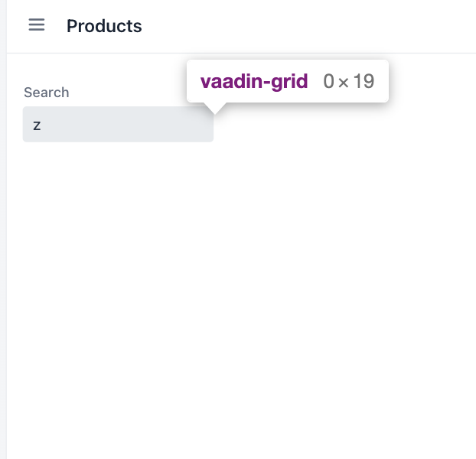476x459 pixels.
Task: Click the typed letter z in Search
Action: (x=37, y=125)
